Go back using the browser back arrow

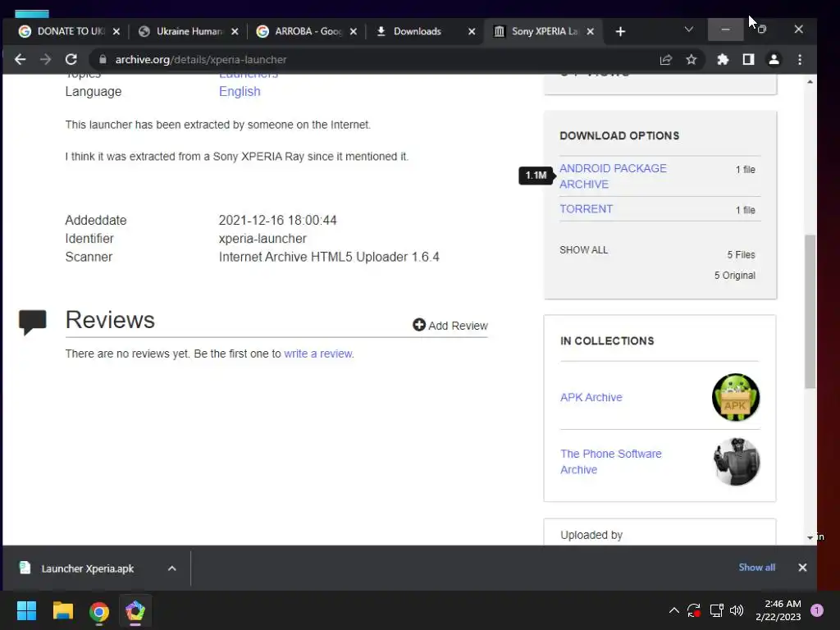(21, 59)
